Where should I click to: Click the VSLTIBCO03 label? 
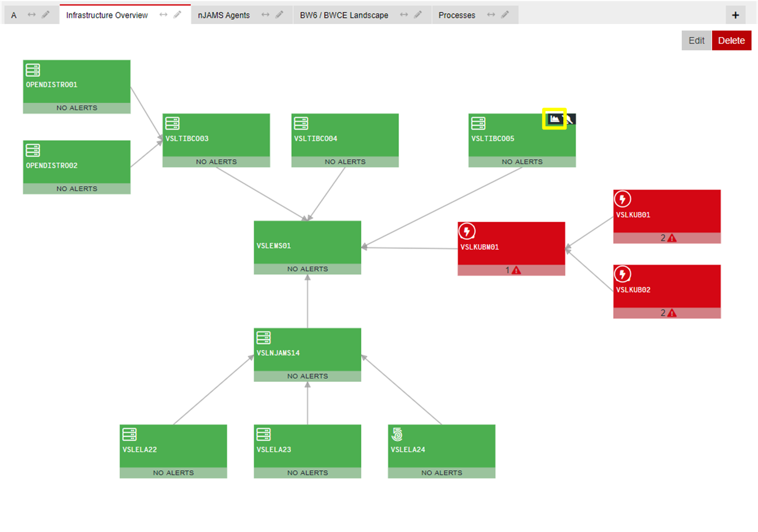[x=187, y=138]
